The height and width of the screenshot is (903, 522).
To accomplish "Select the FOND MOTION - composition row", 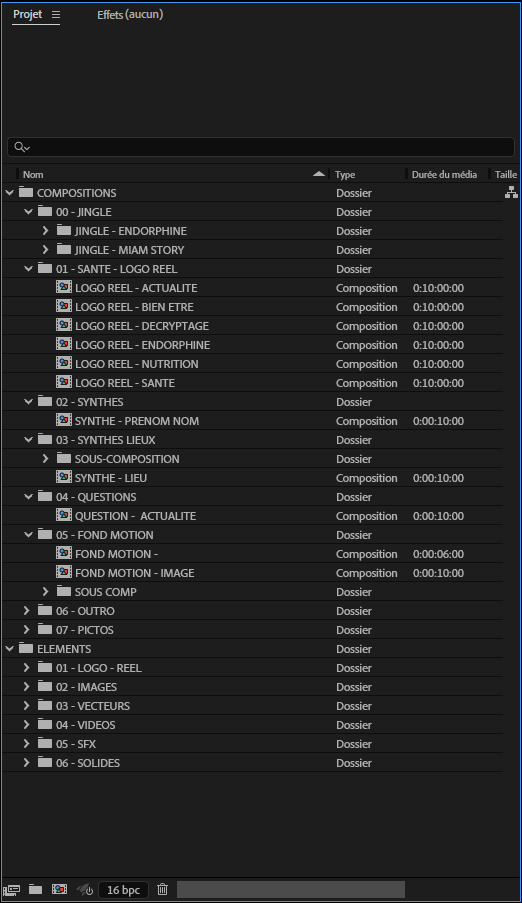I will tap(252, 553).
